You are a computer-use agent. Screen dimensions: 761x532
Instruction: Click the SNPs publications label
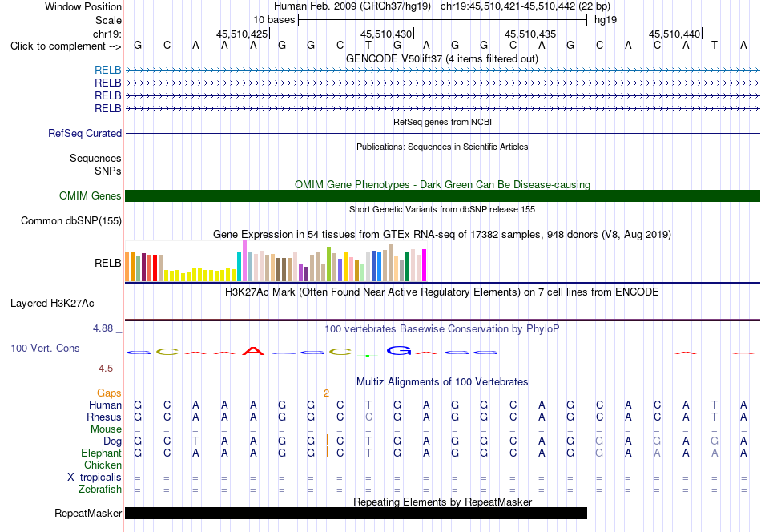pos(108,171)
